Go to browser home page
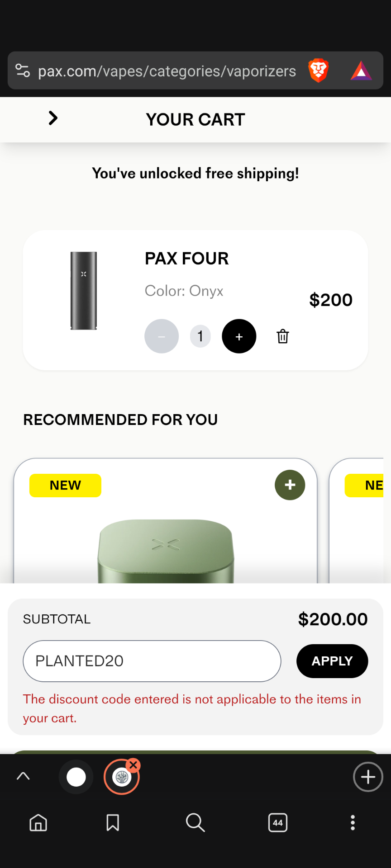Screen dimensions: 391x868 tap(38, 822)
